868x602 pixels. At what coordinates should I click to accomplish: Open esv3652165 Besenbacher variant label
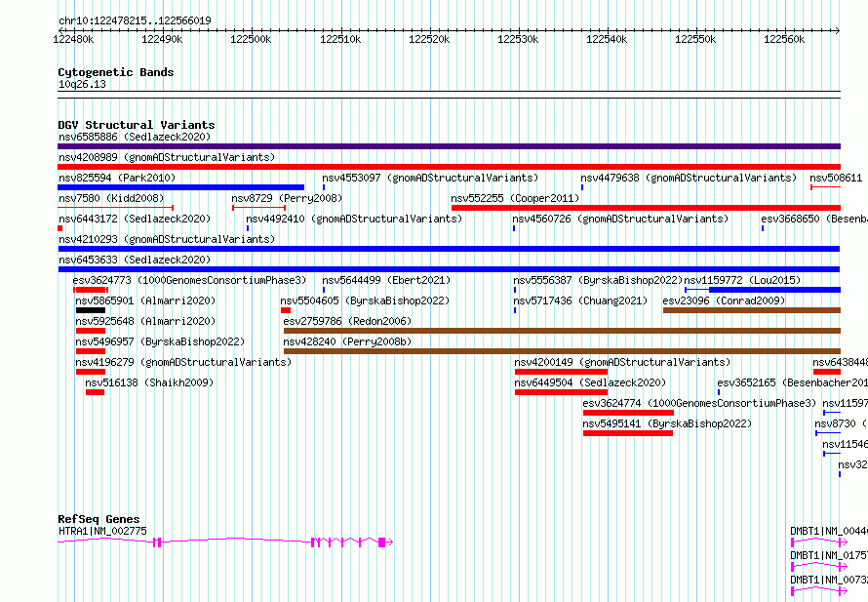pyautogui.click(x=792, y=382)
